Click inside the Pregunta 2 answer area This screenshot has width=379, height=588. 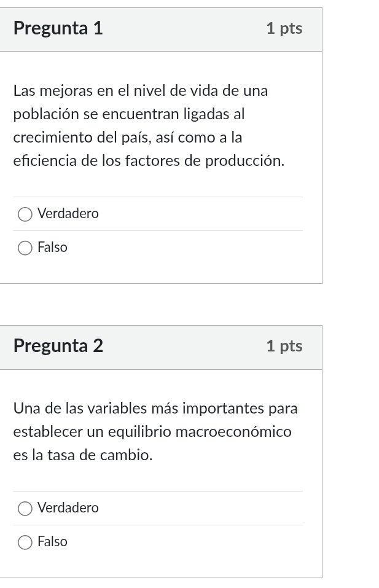pos(158,525)
